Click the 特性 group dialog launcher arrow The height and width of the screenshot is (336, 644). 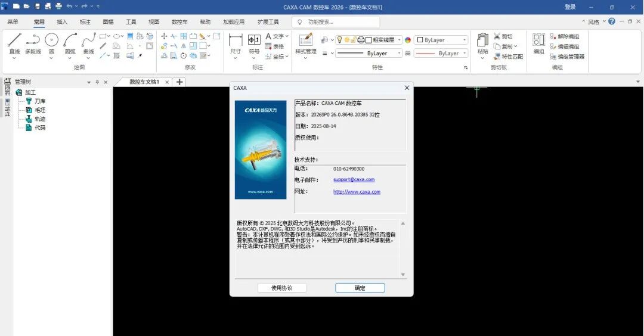coord(466,68)
